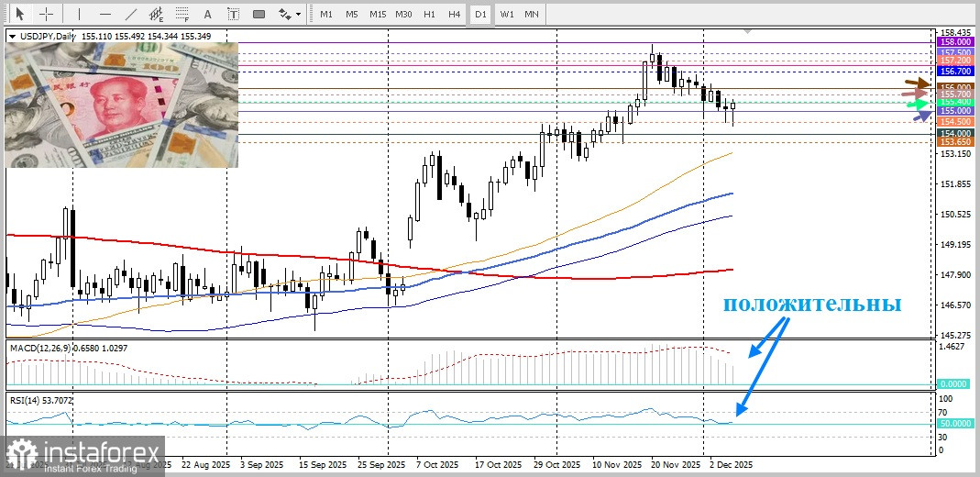Screen dimensions: 980x477
Task: Select the Text Label tool
Action: coord(233,14)
